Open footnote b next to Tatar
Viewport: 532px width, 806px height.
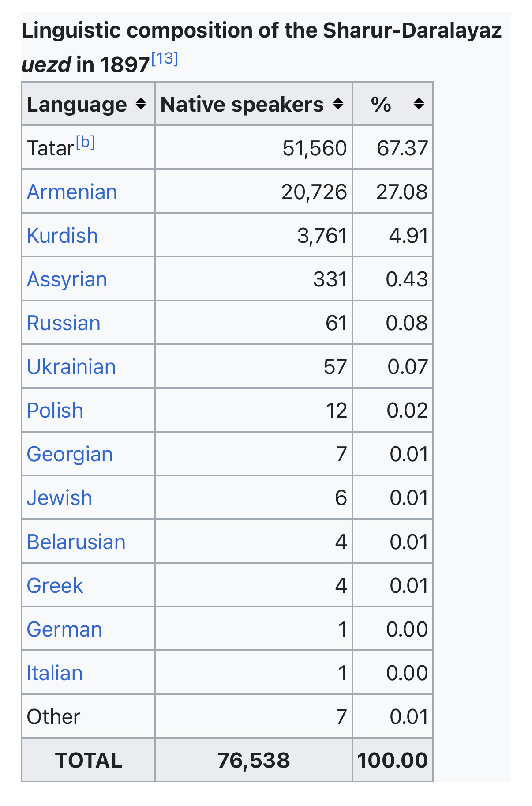coord(85,143)
